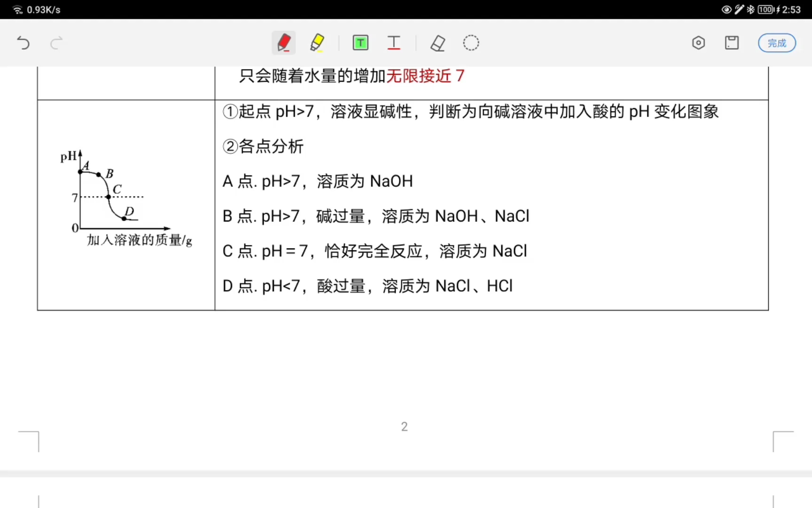
Task: Tap the line ②各点分析
Action: click(263, 146)
